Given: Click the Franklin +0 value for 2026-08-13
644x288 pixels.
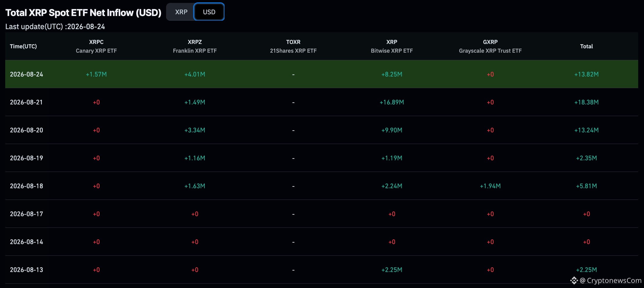Looking at the screenshot, I should point(195,270).
